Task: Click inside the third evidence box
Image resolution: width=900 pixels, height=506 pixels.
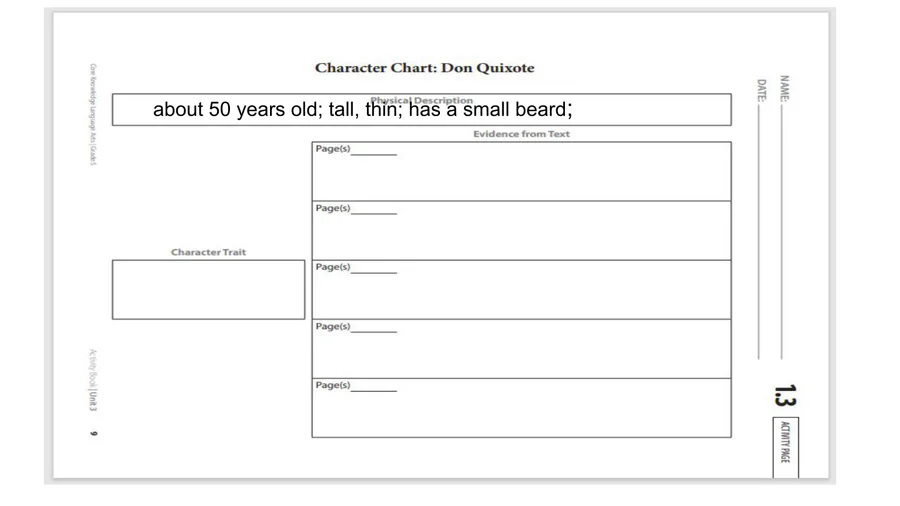Action: click(x=521, y=295)
